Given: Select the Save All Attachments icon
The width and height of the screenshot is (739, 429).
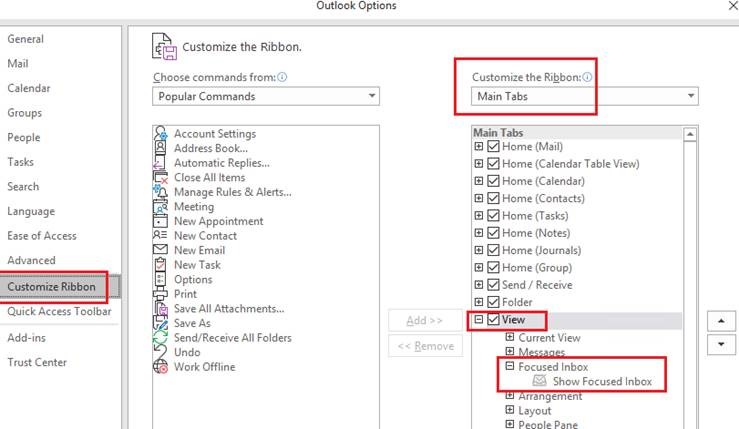Looking at the screenshot, I should tap(161, 309).
